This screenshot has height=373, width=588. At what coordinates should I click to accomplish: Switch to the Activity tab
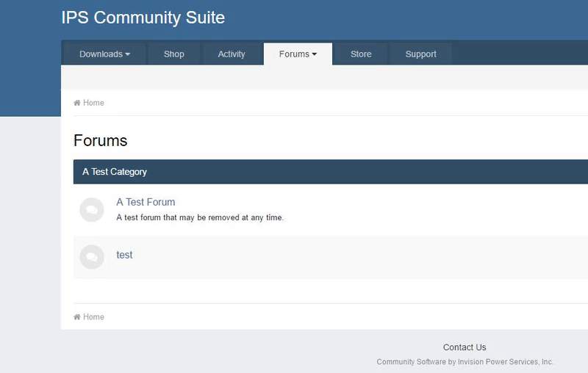point(232,54)
